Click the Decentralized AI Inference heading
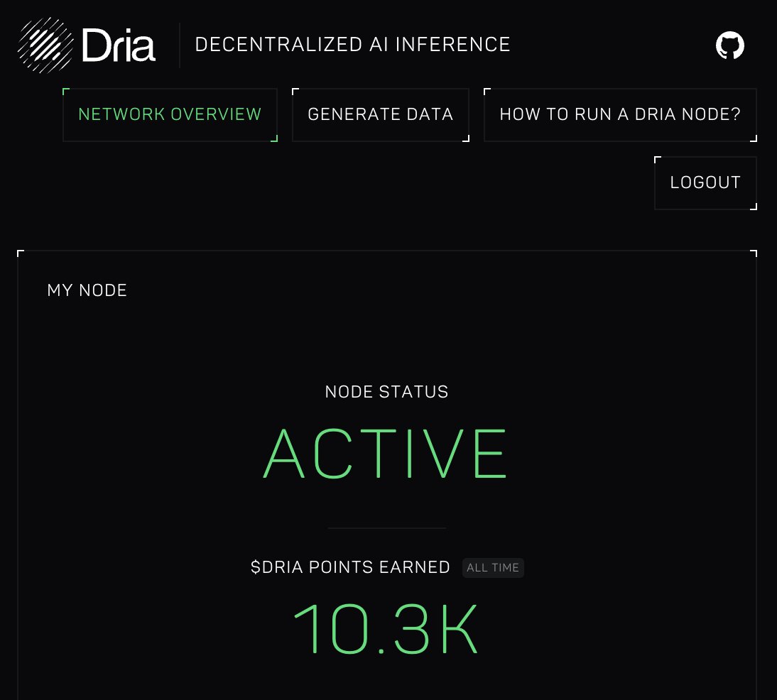The image size is (777, 700). (x=352, y=45)
